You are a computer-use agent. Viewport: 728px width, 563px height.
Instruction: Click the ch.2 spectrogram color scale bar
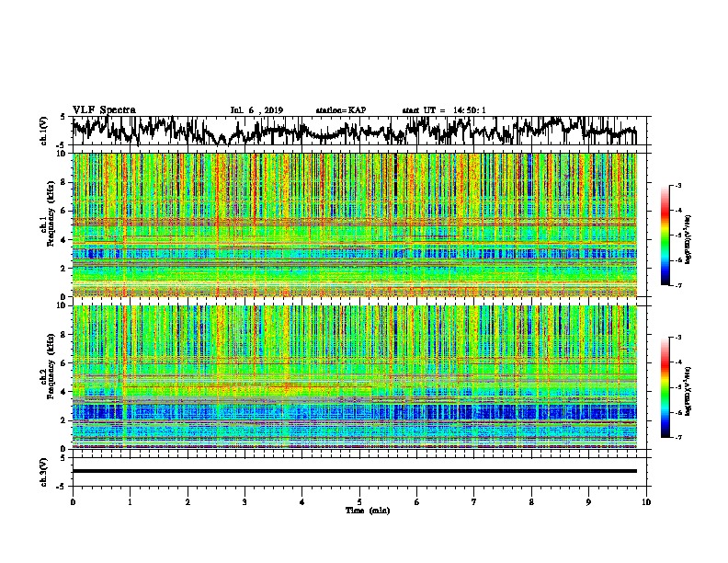[x=665, y=387]
